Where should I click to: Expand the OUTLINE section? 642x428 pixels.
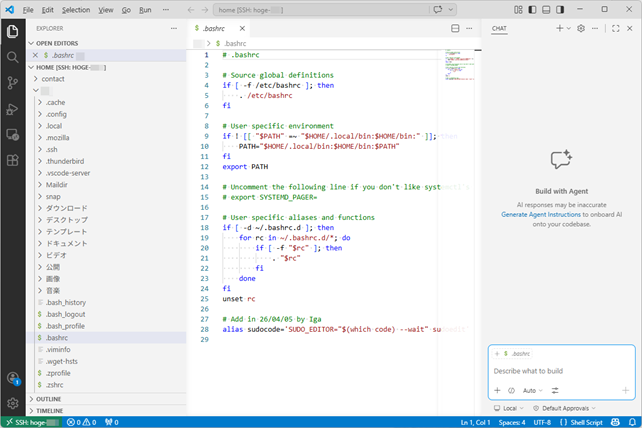[48, 398]
